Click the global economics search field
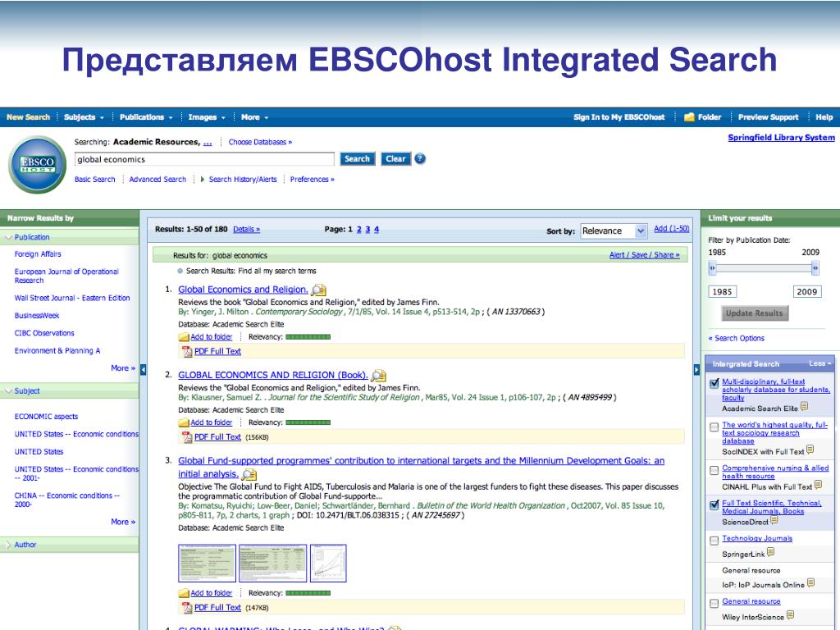Viewport: 840px width, 630px height. (204, 159)
